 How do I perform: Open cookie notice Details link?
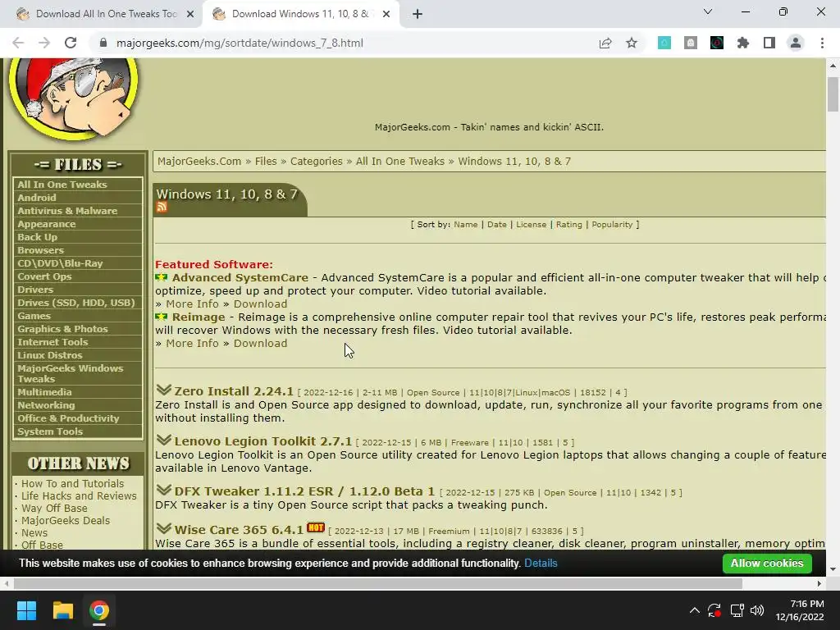coord(541,563)
